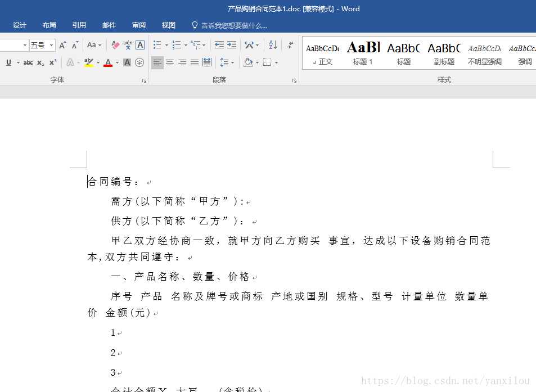Switch to the 视图 ribbon tab
The image size is (536, 392).
click(x=168, y=25)
